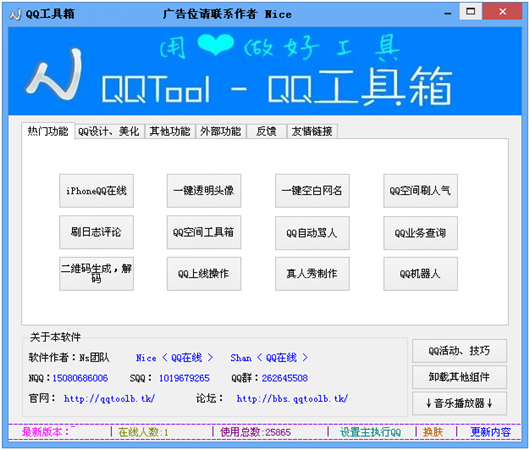Image resolution: width=529 pixels, height=450 pixels.
Task: Click the 广告位请联系作者 Nice title text
Action: tap(227, 14)
